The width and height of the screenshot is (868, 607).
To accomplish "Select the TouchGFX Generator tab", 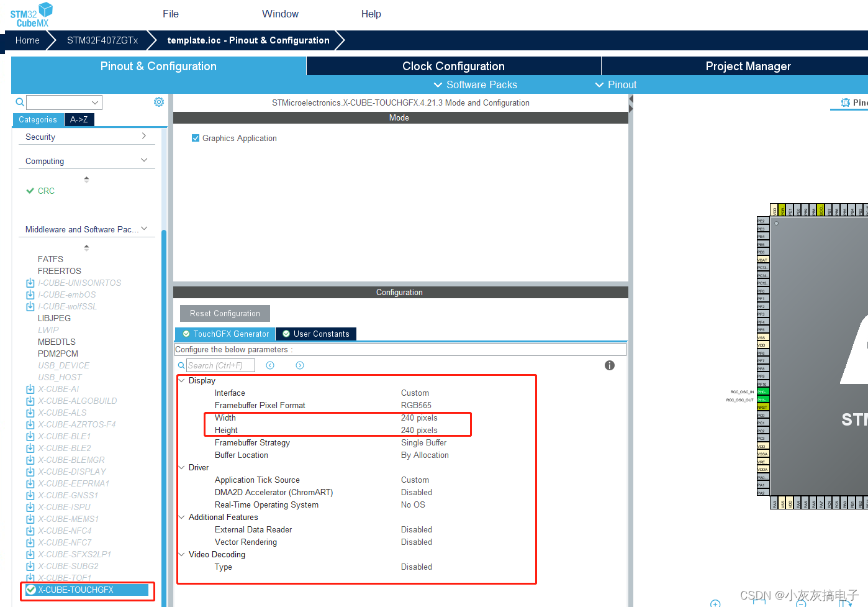I will (225, 334).
